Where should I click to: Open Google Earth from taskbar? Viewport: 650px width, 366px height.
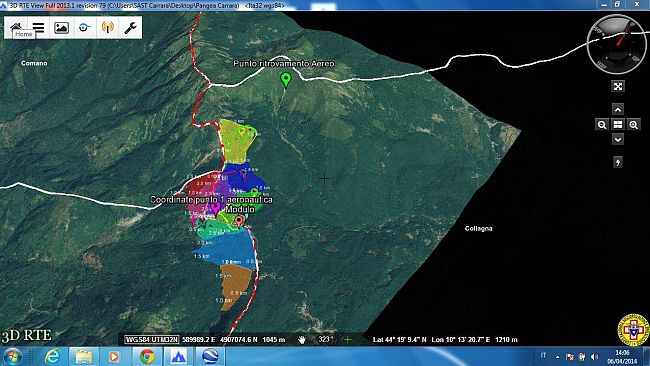210,356
